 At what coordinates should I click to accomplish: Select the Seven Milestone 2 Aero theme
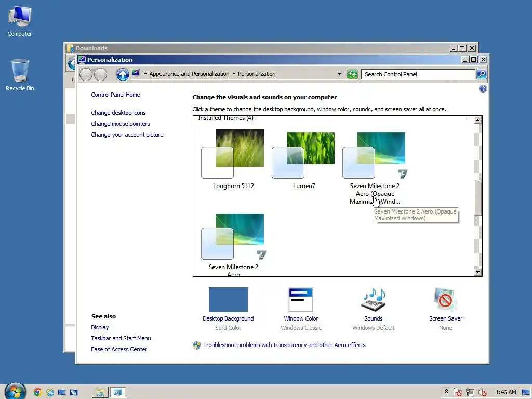(233, 245)
